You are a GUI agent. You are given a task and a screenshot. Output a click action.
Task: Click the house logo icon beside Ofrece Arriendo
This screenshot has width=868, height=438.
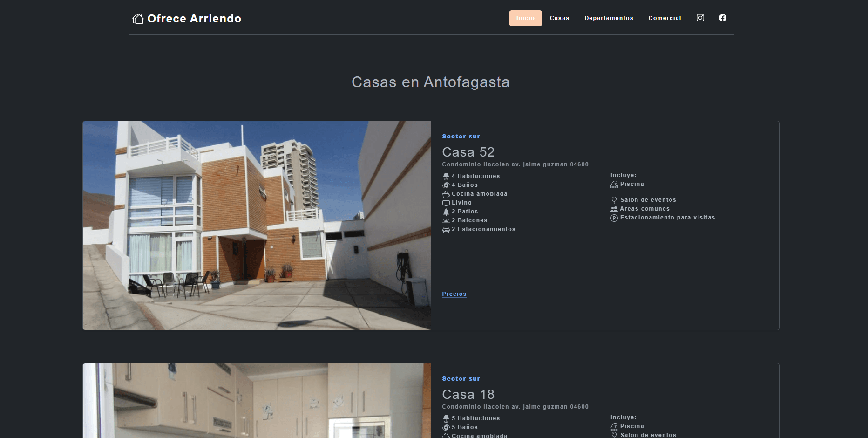pyautogui.click(x=138, y=19)
